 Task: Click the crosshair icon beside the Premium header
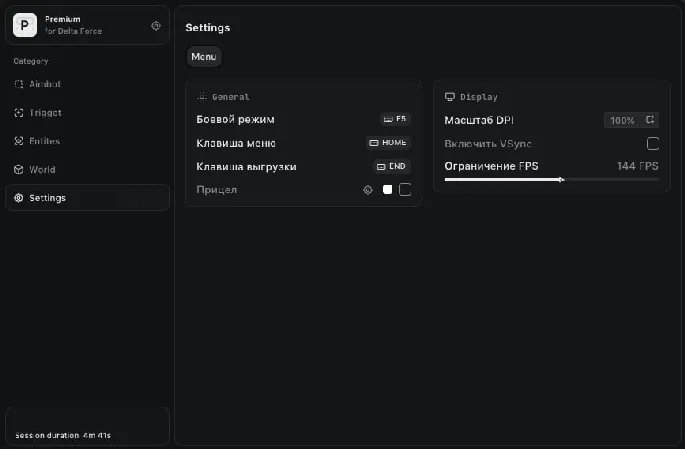tap(156, 25)
